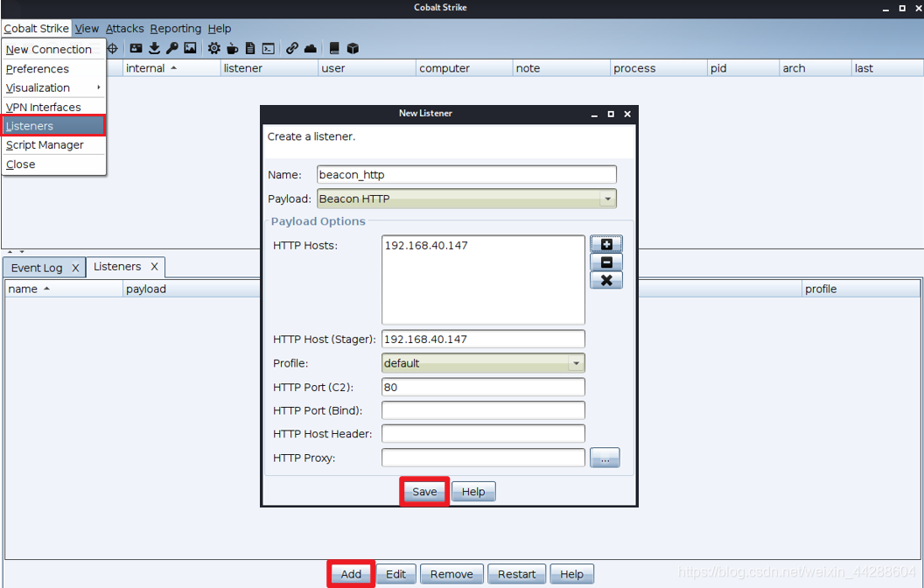Click the listener column header
Viewport: 924px width, 588px height.
(269, 68)
